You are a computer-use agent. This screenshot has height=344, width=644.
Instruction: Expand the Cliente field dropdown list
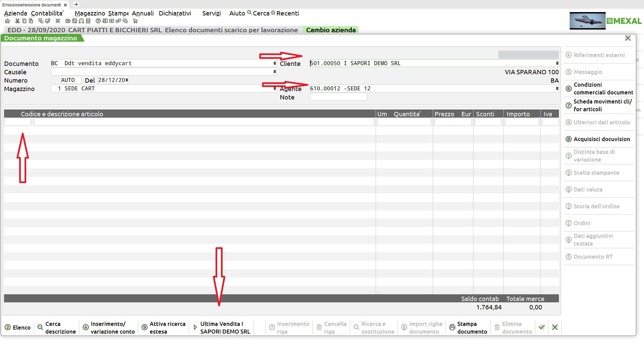[x=557, y=63]
